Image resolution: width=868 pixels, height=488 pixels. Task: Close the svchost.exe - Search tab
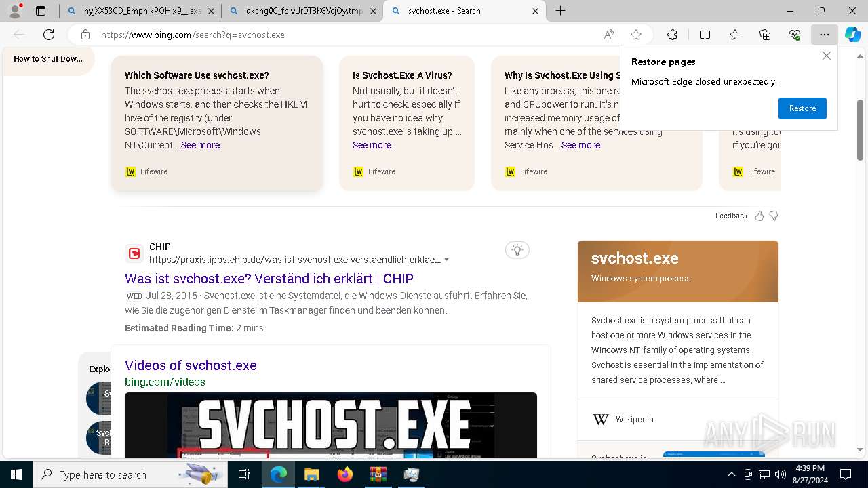click(536, 11)
